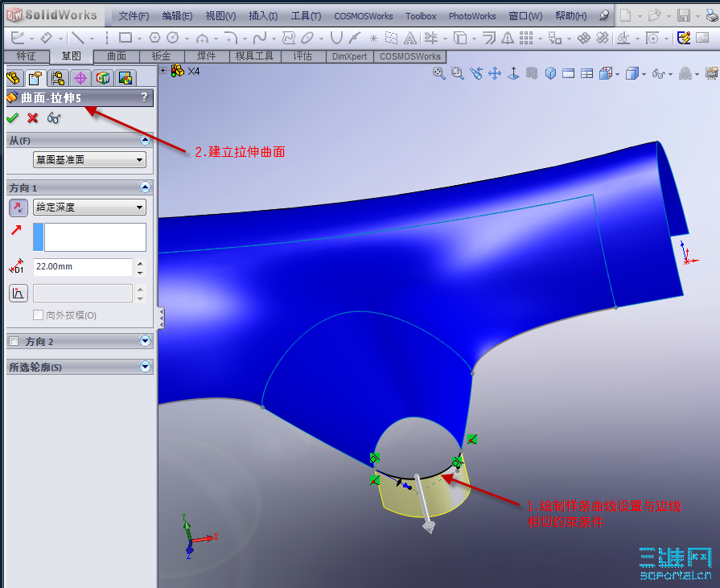Open the 文件(F) menu

pos(134,16)
